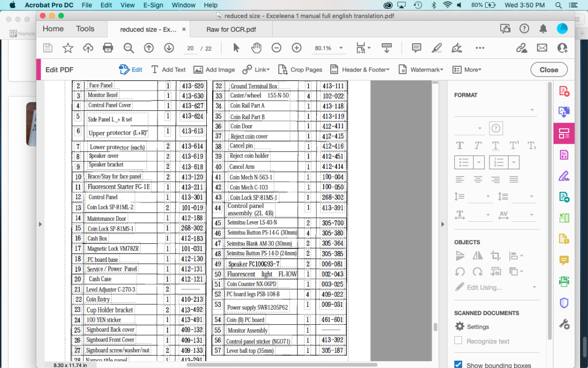Rotate object counterclockwise icon
The image size is (588, 368).
pos(460,271)
